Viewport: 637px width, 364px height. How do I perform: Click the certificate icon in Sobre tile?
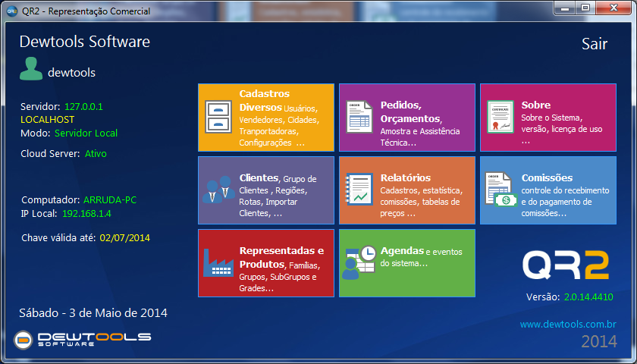(500, 117)
